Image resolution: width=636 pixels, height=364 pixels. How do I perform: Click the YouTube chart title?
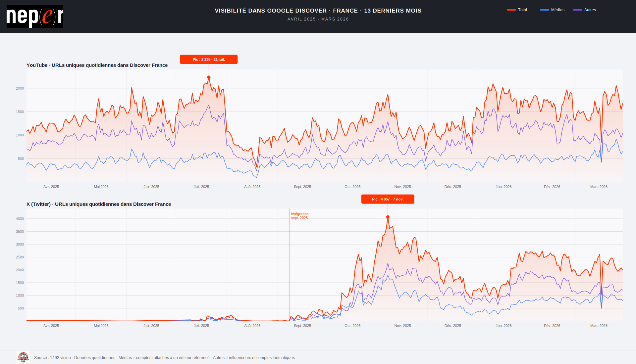[x=97, y=65]
